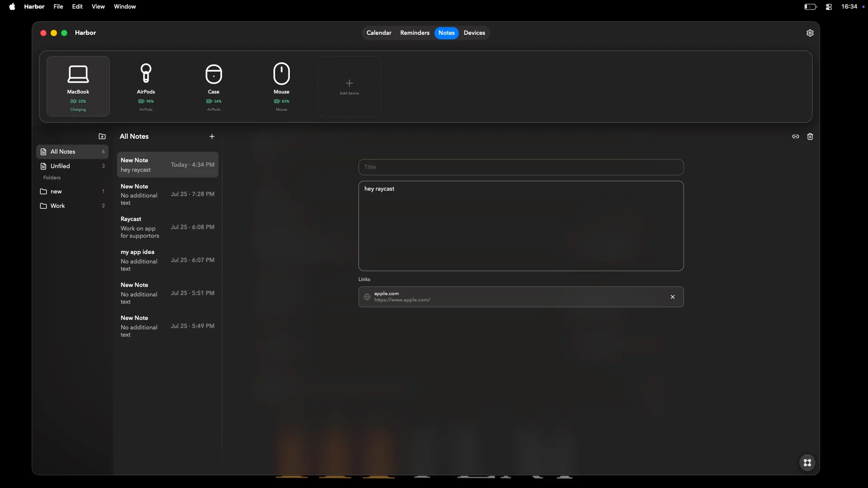Open the Edit menu
Viewport: 868px width, 488px height.
click(77, 6)
